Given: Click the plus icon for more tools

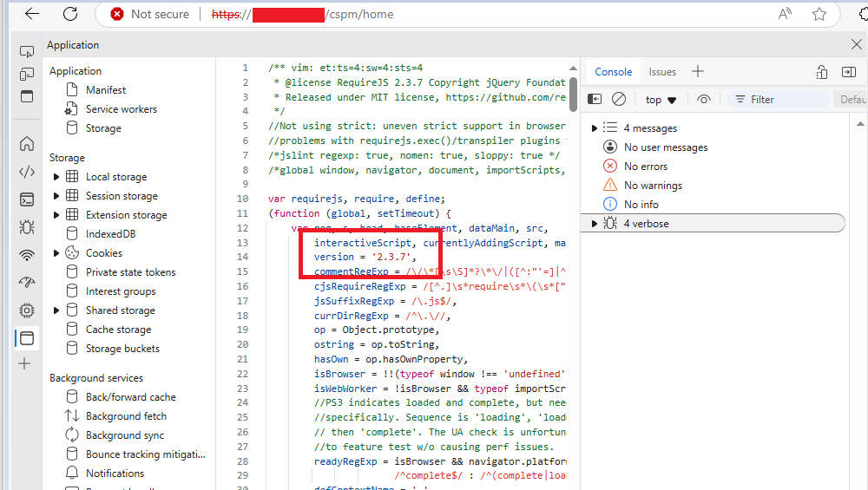Looking at the screenshot, I should pos(25,364).
